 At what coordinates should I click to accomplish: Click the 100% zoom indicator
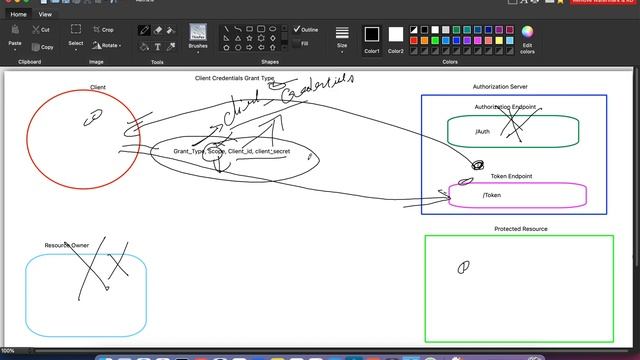(x=7, y=351)
